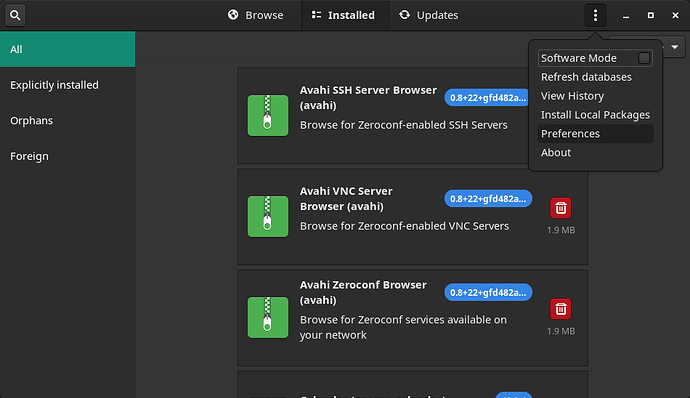
Task: Minimize the package manager window
Action: tap(626, 15)
